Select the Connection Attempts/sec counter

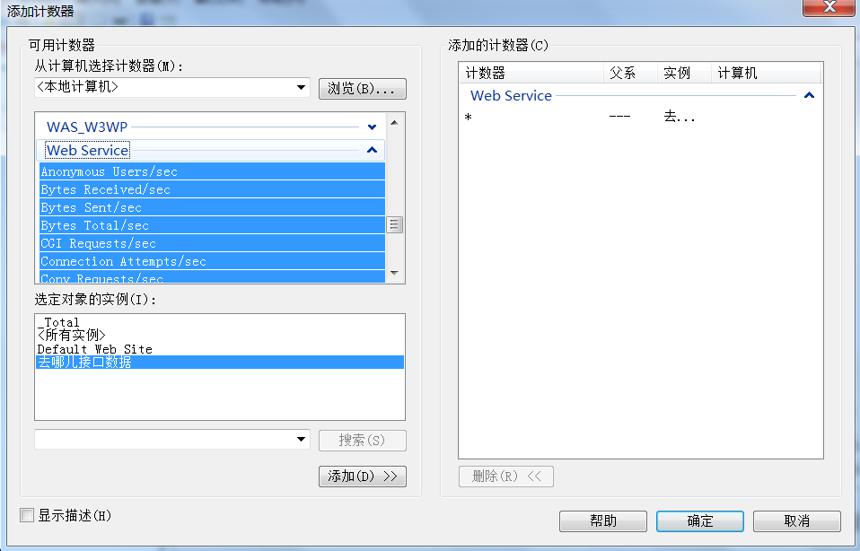212,262
